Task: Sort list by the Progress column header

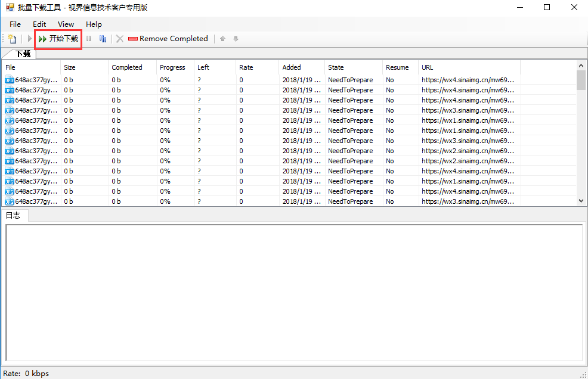Action: pyautogui.click(x=172, y=67)
